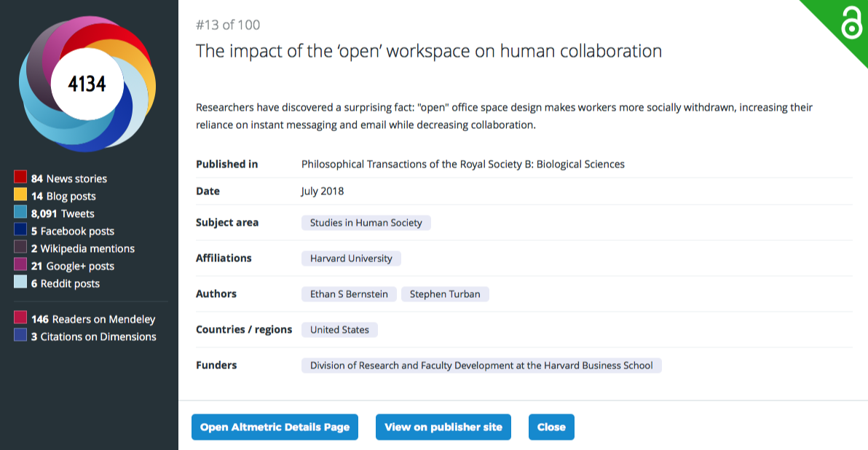Click the 'Countries / regions' field label
This screenshot has width=868, height=450.
click(244, 329)
